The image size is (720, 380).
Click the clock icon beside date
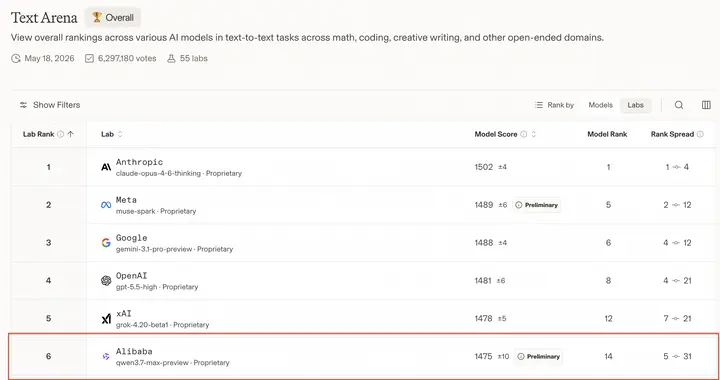click(x=16, y=59)
